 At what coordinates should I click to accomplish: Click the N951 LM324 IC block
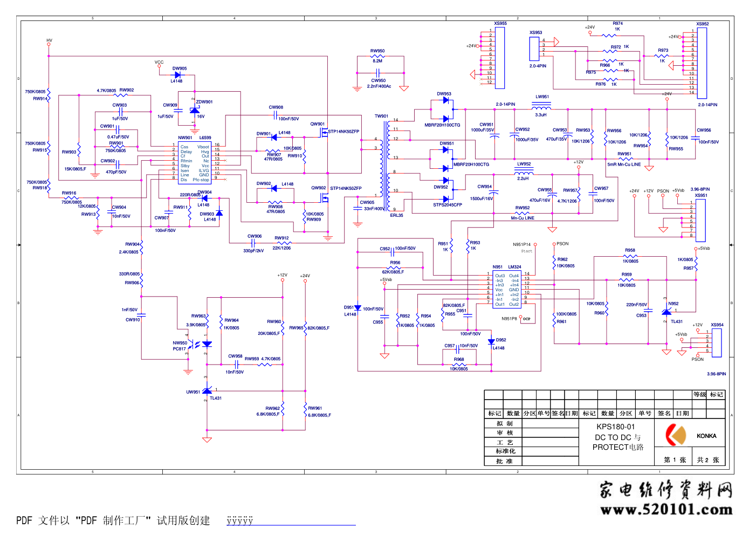pyautogui.click(x=507, y=290)
